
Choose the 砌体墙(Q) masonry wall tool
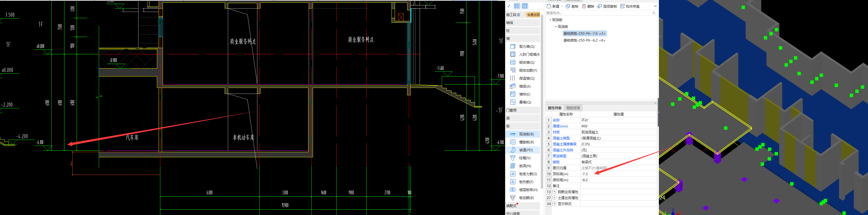523,63
